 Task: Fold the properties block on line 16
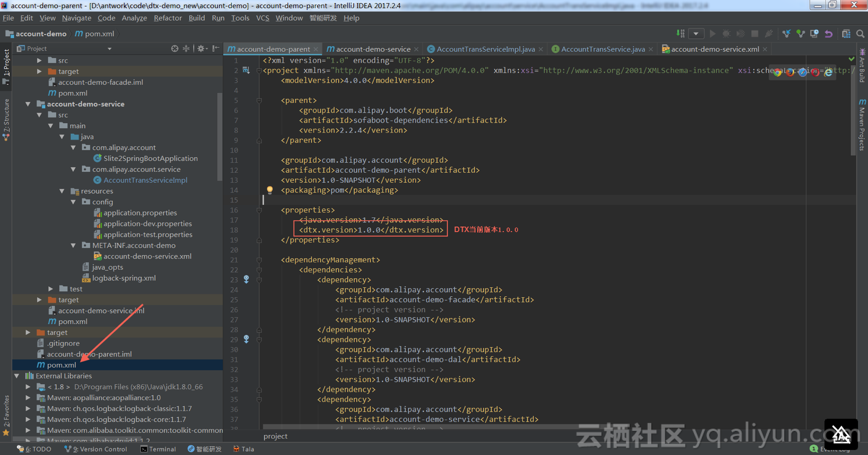(259, 210)
